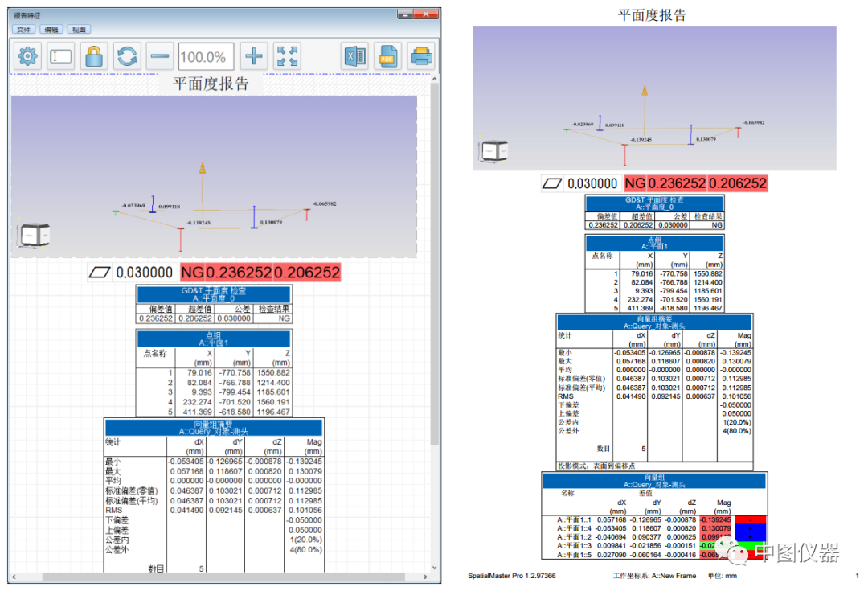
Task: Export the report as PDF
Action: (x=387, y=56)
